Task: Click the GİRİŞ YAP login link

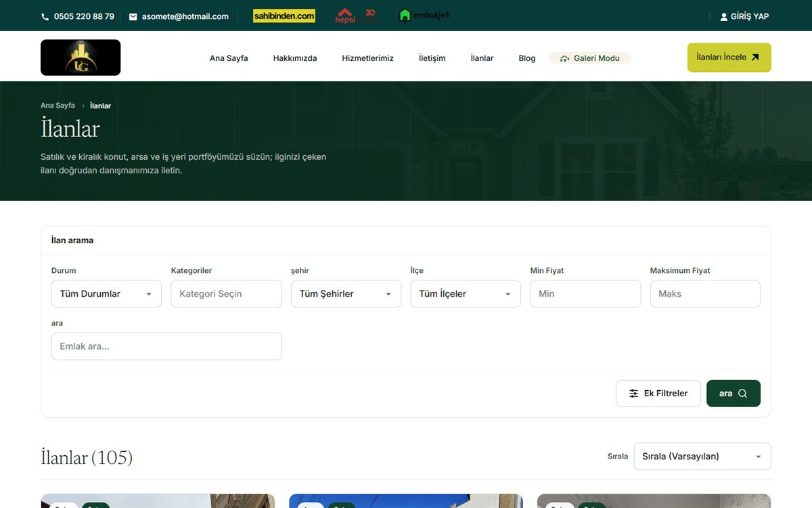Action: pos(744,17)
